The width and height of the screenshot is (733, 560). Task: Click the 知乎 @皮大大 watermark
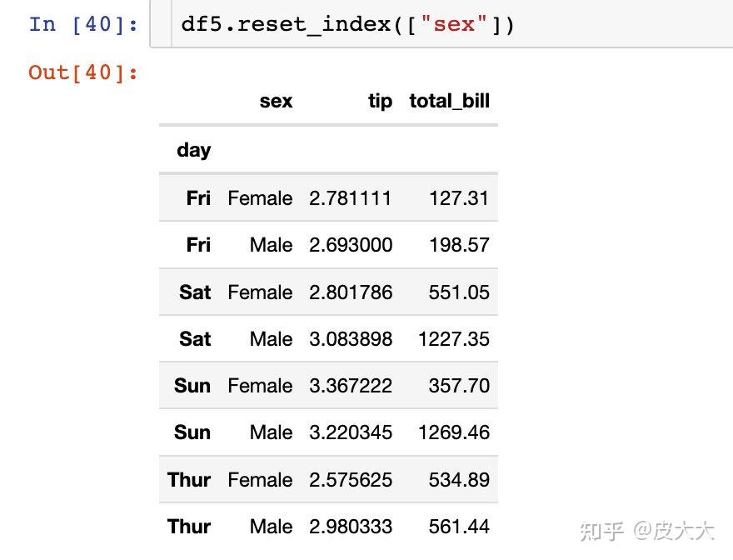646,531
